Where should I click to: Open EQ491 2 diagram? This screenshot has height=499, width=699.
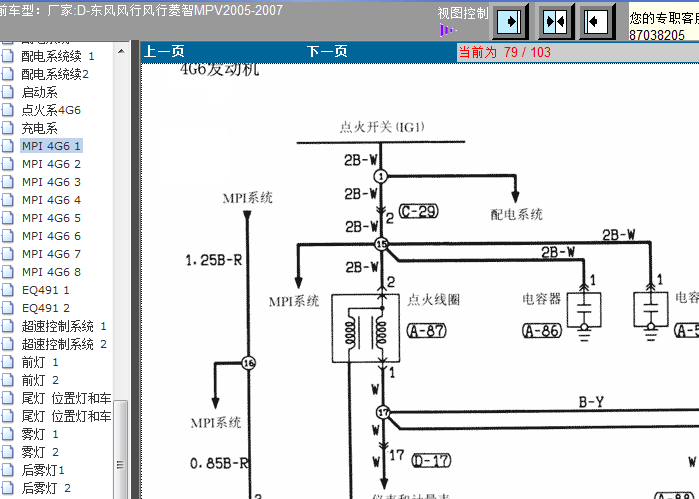[45, 308]
